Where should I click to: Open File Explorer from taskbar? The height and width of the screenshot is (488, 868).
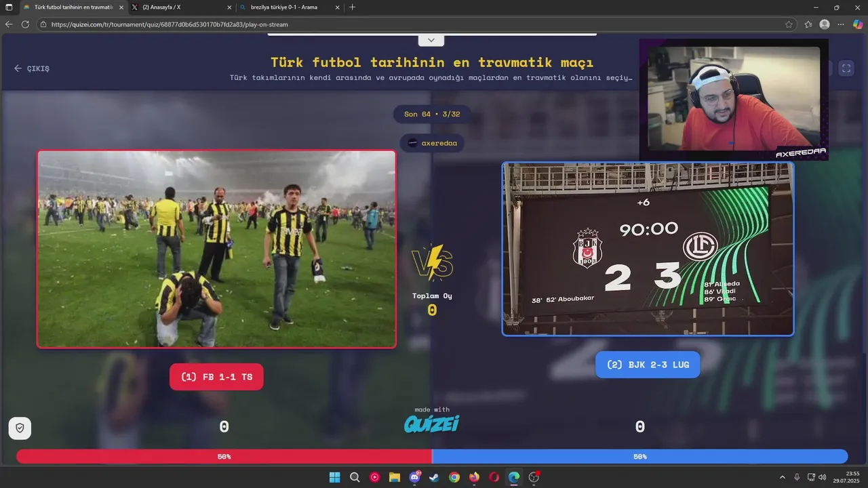click(x=395, y=477)
